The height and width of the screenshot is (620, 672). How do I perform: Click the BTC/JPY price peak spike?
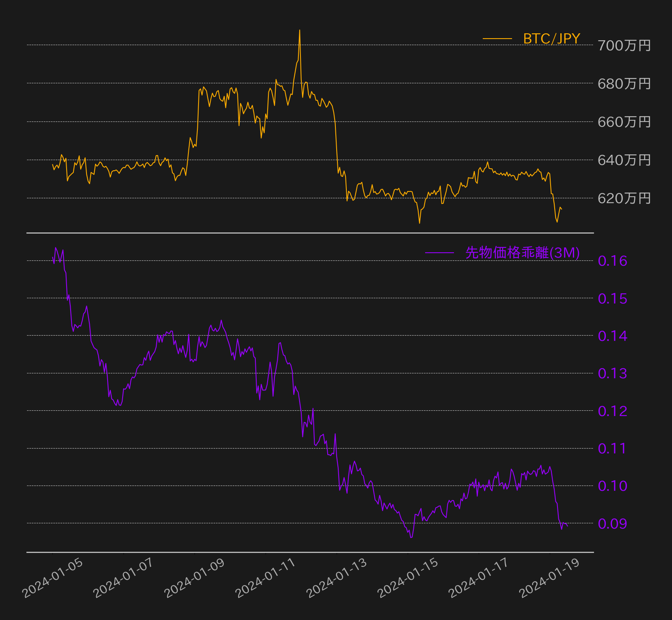[300, 32]
